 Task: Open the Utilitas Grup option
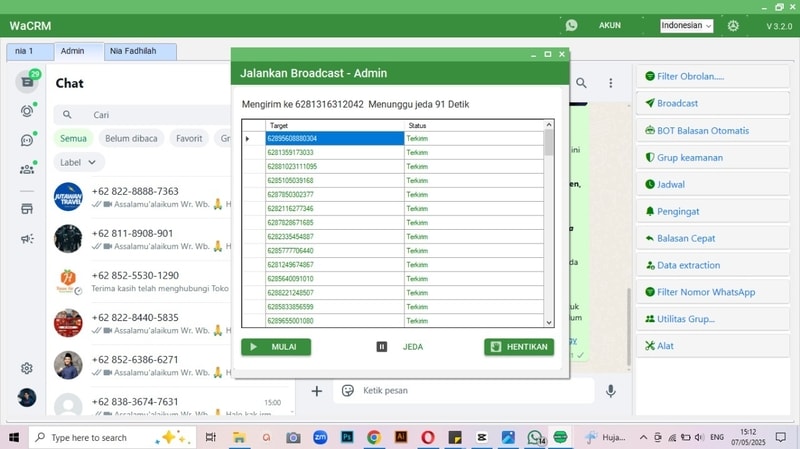tap(713, 319)
